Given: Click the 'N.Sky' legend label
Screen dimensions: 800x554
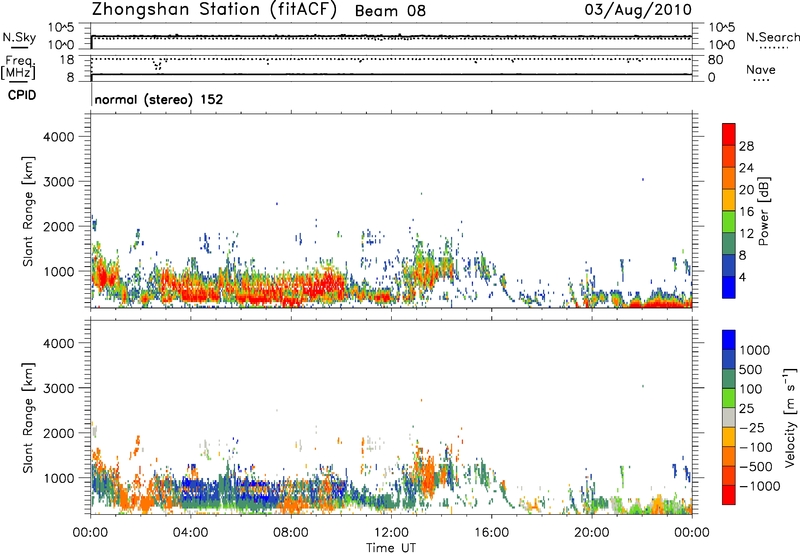Looking at the screenshot, I should tap(19, 37).
